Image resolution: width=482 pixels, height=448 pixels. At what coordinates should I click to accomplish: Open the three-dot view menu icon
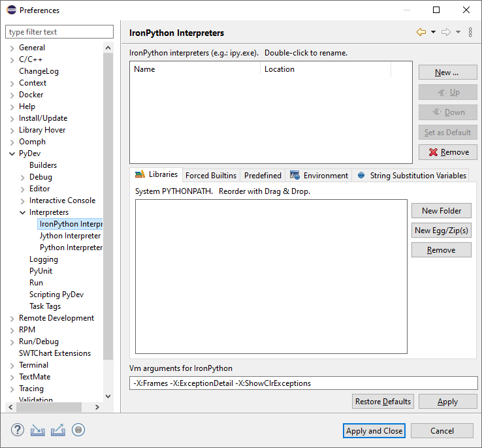coord(470,33)
